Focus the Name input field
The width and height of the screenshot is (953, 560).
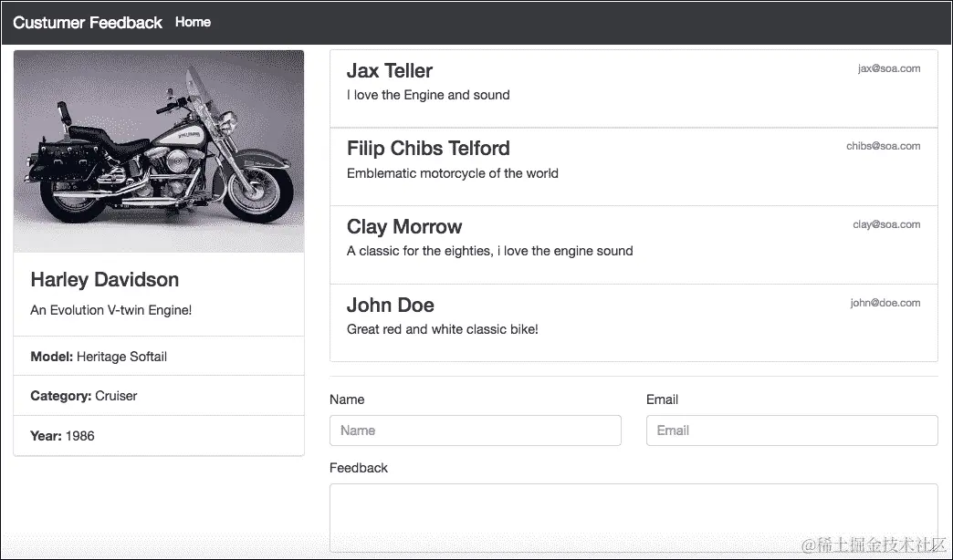click(476, 430)
